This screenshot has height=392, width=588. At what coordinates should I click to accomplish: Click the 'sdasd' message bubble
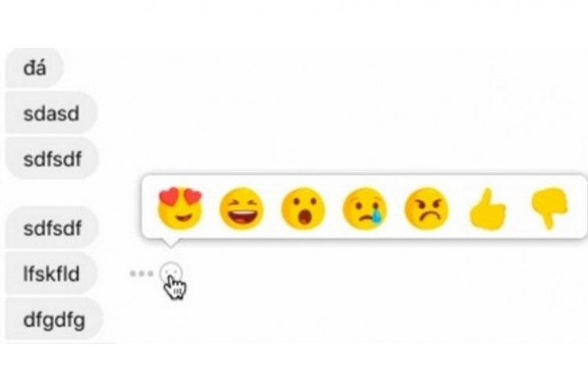52,113
